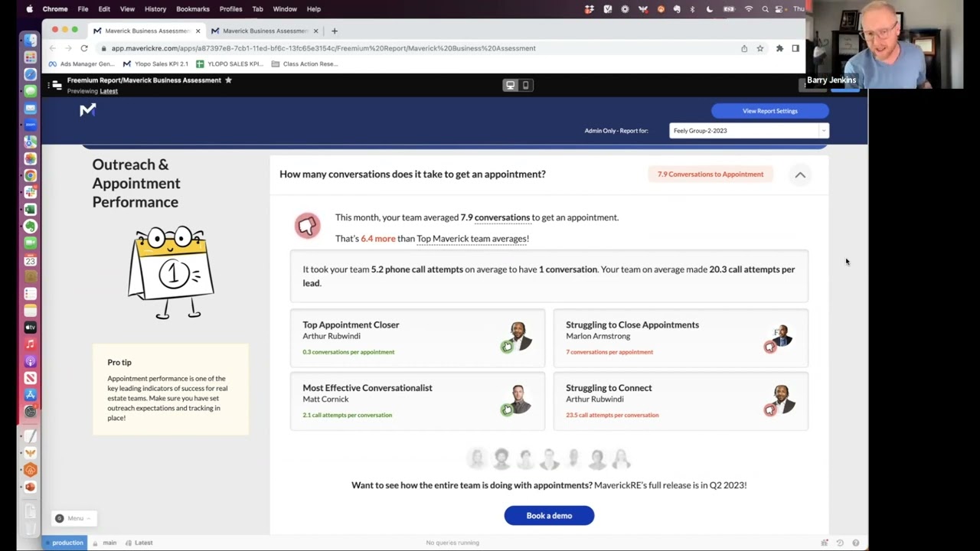Open Evernote elephant menu bar icon
The image size is (980, 551).
coord(677,8)
